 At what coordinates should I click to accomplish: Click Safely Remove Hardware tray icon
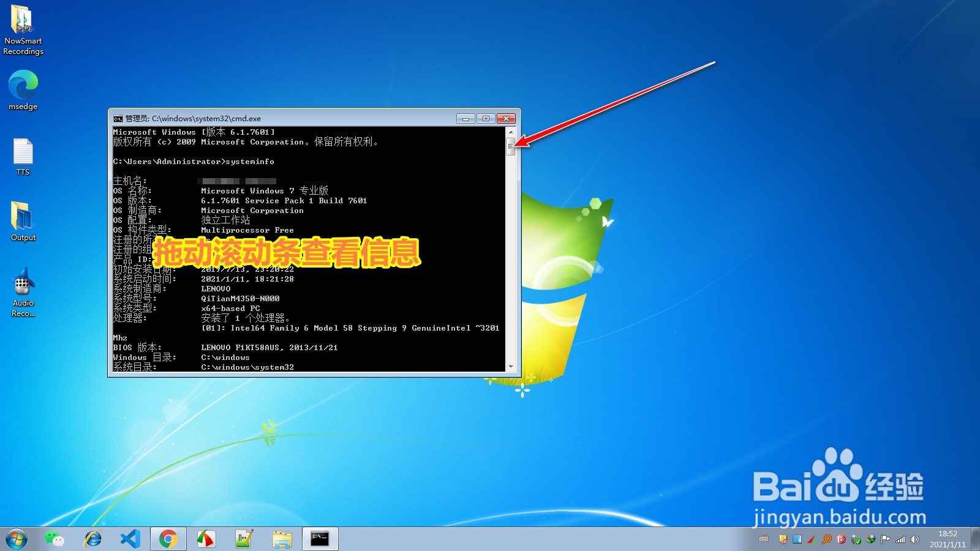tap(856, 539)
